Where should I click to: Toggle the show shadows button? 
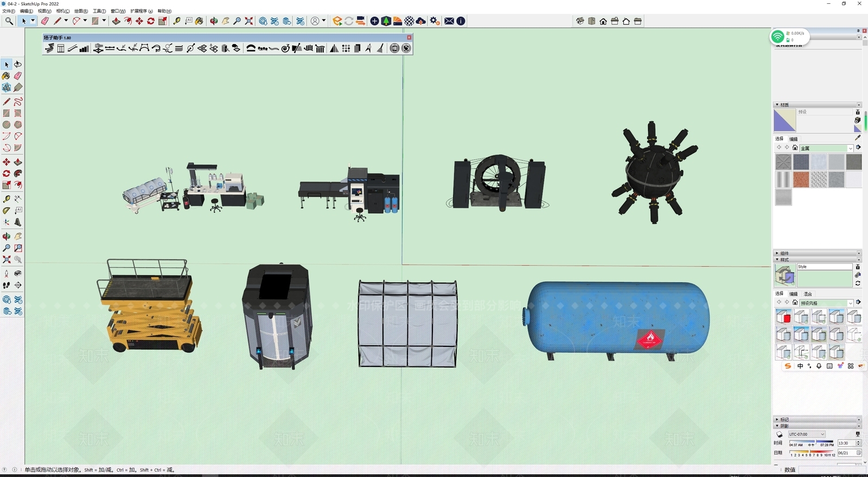(780, 435)
